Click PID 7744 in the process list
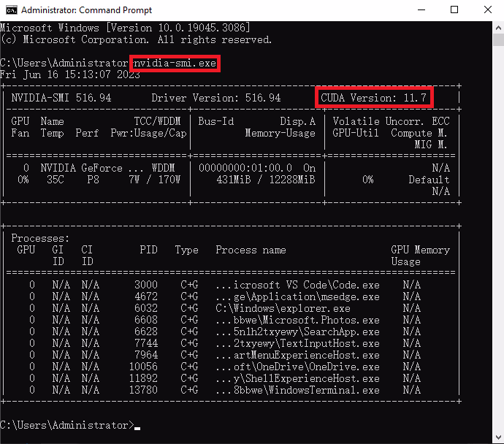This screenshot has height=444, width=504. click(146, 343)
